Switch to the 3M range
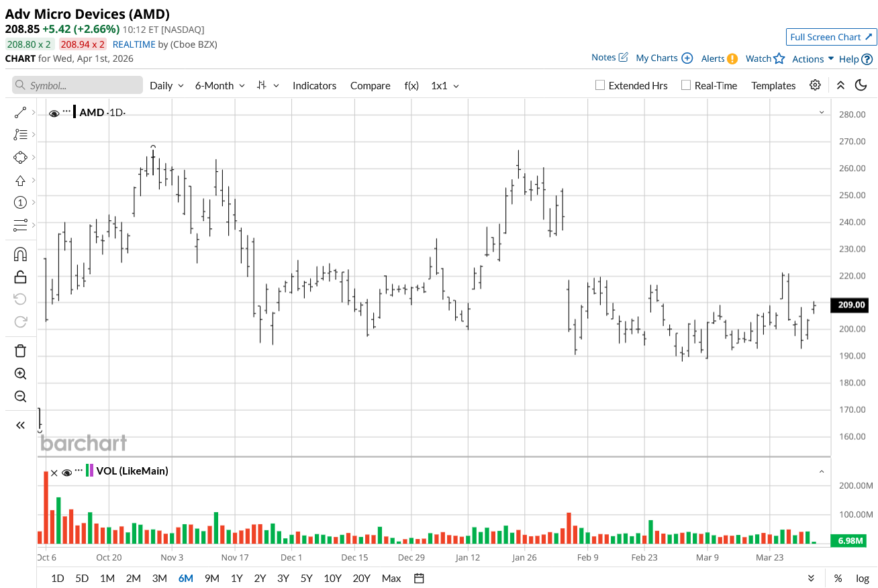Image resolution: width=878 pixels, height=588 pixels. [159, 578]
